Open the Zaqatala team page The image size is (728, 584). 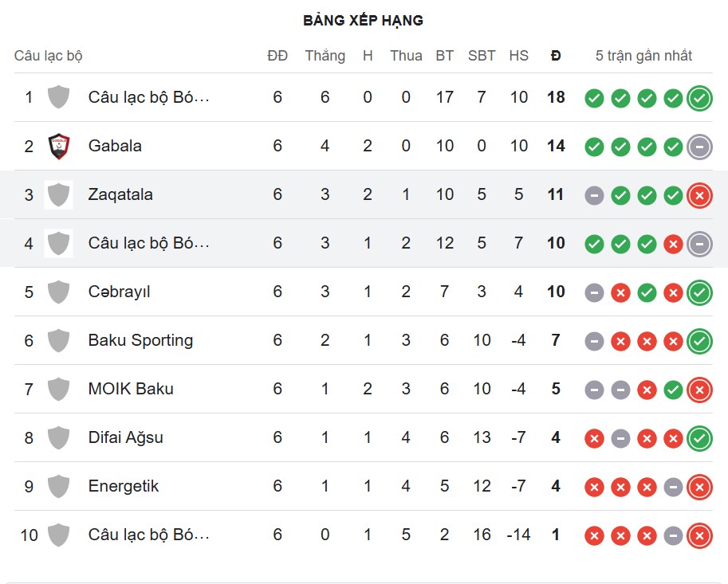[x=120, y=194]
